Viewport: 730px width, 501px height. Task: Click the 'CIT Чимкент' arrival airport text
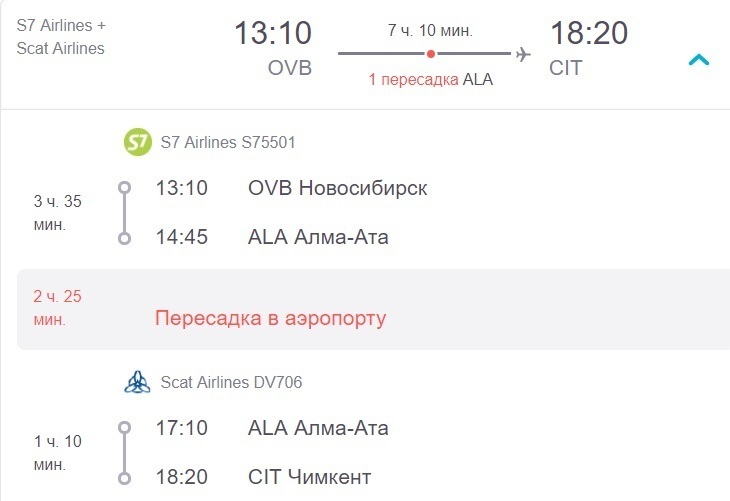click(x=310, y=477)
